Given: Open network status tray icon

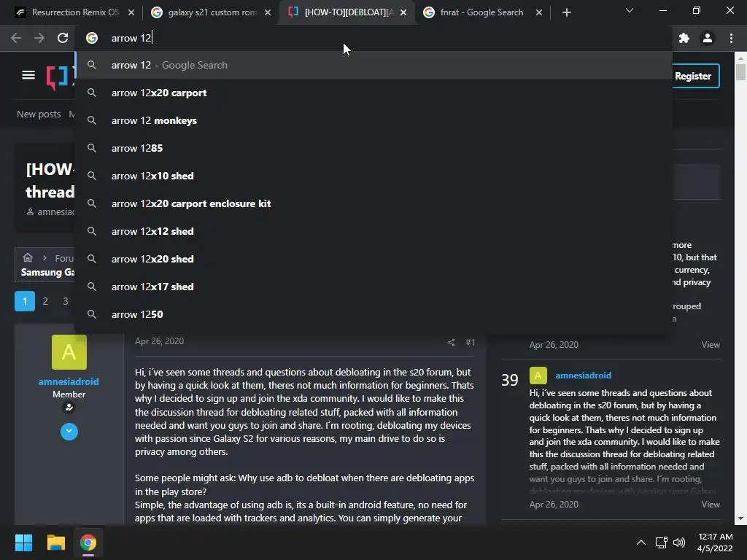Looking at the screenshot, I should click(661, 542).
